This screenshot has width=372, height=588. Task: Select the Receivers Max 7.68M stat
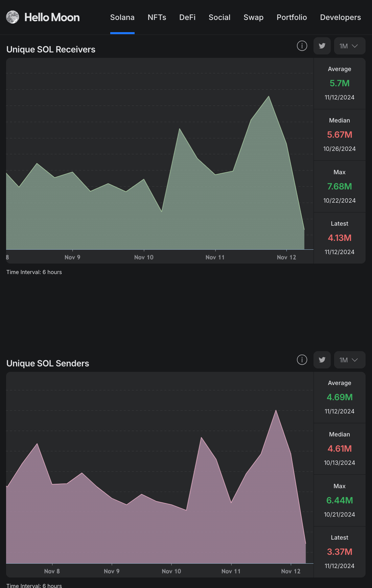click(340, 186)
